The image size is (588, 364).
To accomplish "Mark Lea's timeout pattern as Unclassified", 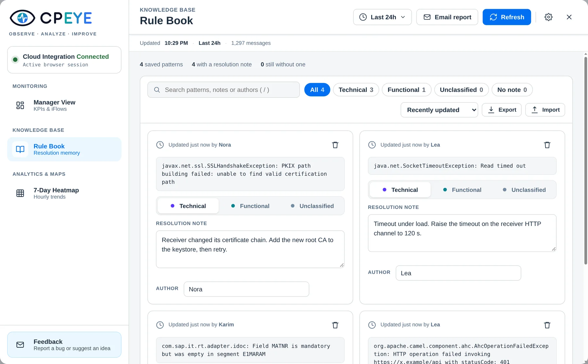I will tap(524, 190).
